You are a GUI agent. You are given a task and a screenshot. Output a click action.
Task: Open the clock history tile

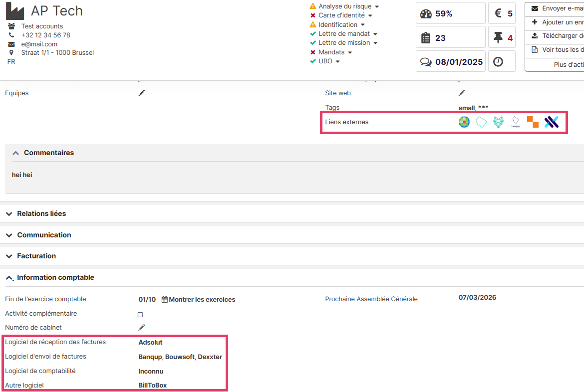pyautogui.click(x=502, y=61)
